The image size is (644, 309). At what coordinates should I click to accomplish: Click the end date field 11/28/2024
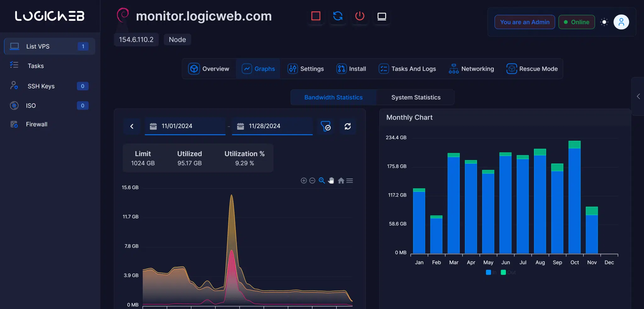click(272, 126)
